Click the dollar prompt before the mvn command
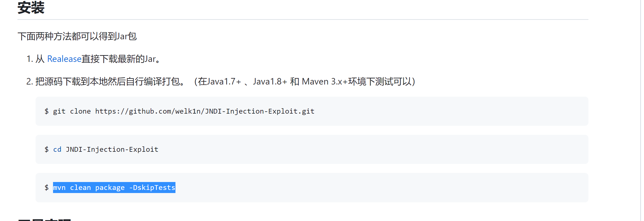Image resolution: width=644 pixels, height=221 pixels. [47, 188]
